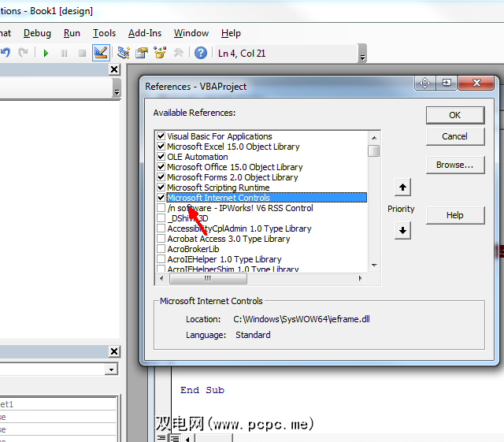Image resolution: width=504 pixels, height=442 pixels.
Task: Toggle Design Mode icon in toolbar
Action: (101, 53)
